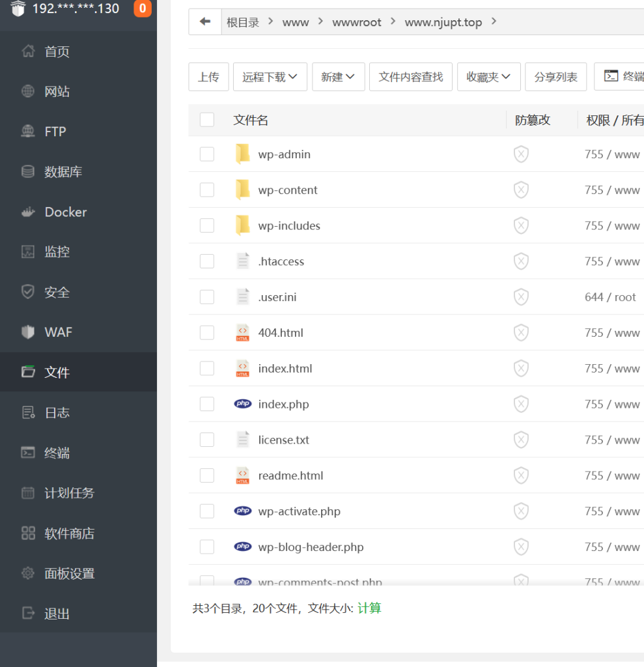Expand the 收藏夹 dropdown
The width and height of the screenshot is (644, 667).
point(488,77)
